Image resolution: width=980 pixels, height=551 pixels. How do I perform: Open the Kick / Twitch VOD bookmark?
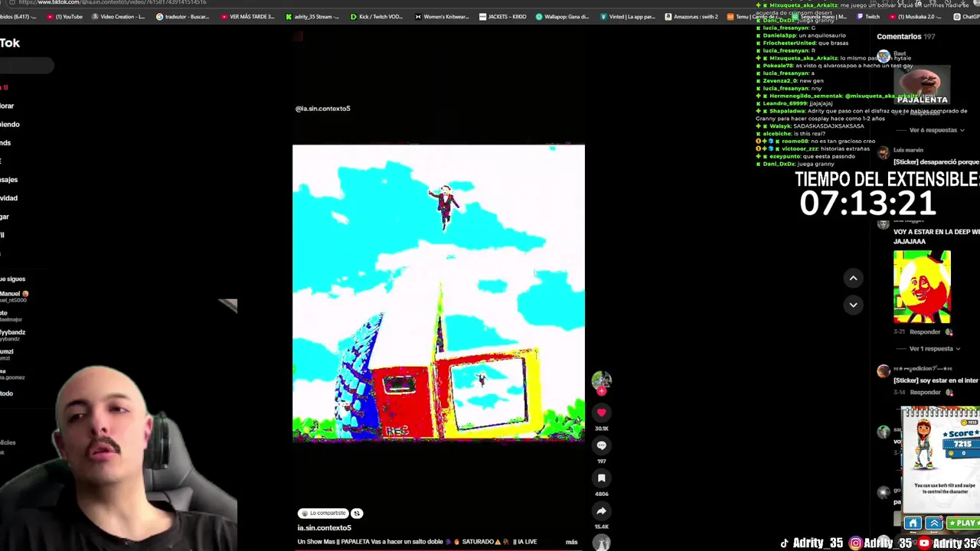pos(377,17)
